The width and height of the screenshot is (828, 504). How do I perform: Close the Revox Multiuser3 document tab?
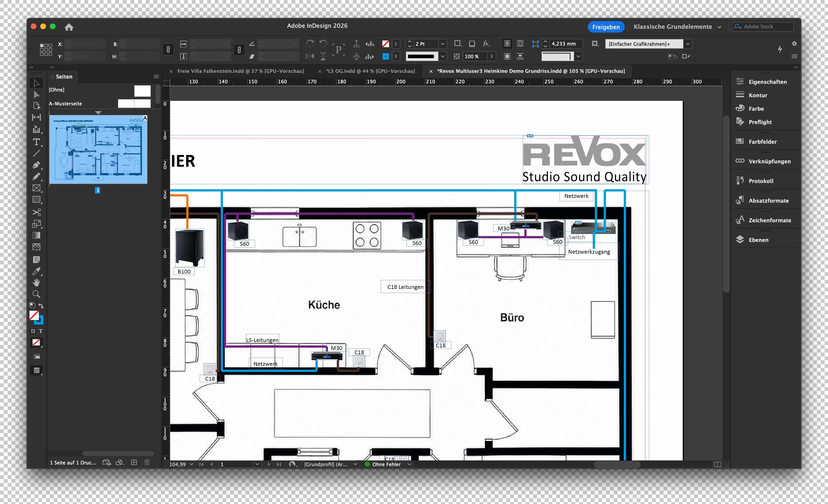431,71
